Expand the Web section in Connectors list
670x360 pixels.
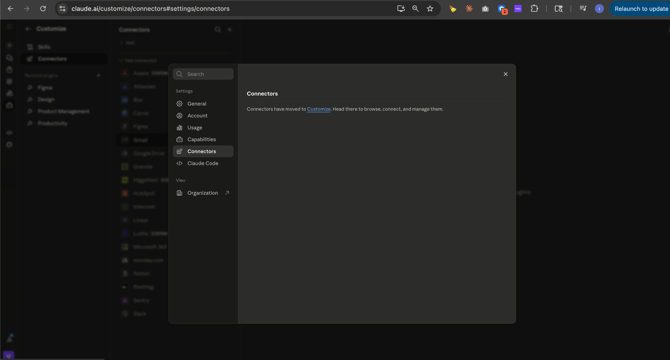[127, 43]
